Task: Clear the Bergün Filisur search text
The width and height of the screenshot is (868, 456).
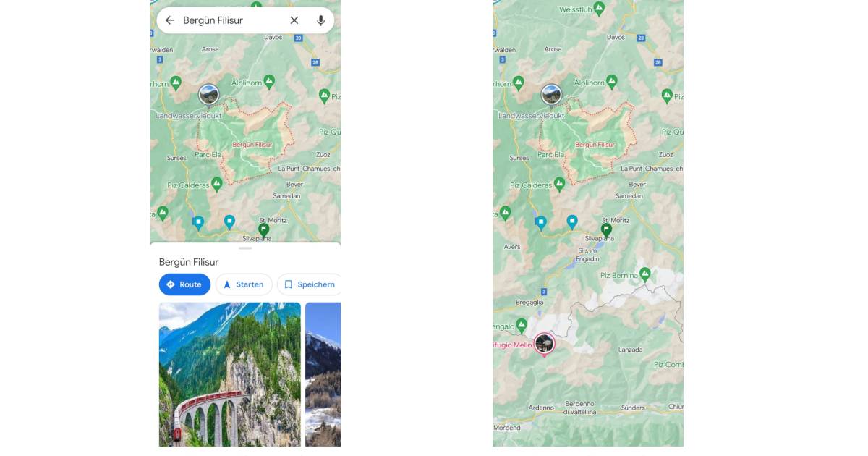Action: (294, 20)
